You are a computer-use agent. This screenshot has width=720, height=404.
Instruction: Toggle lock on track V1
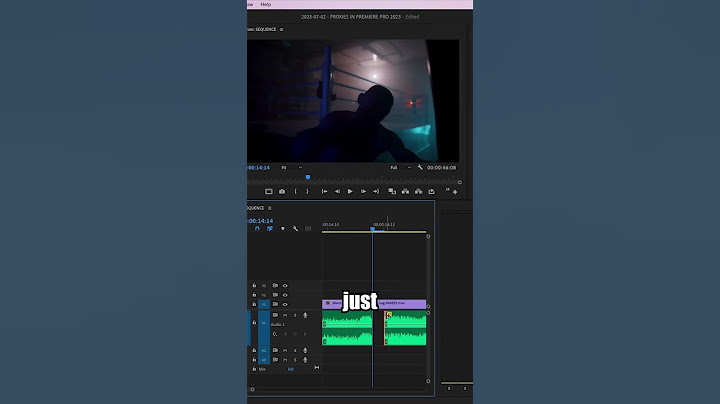tap(254, 304)
